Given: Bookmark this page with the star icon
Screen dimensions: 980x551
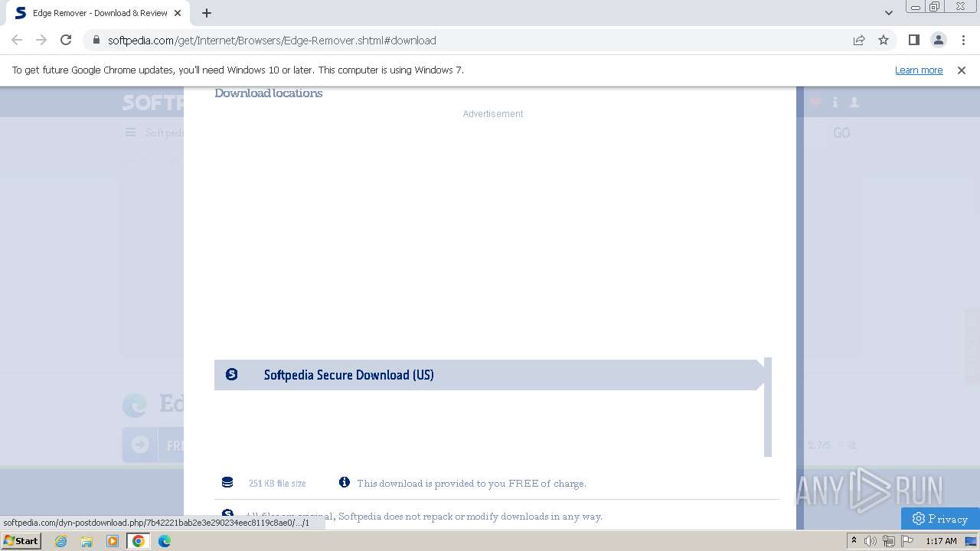Looking at the screenshot, I should (x=884, y=40).
